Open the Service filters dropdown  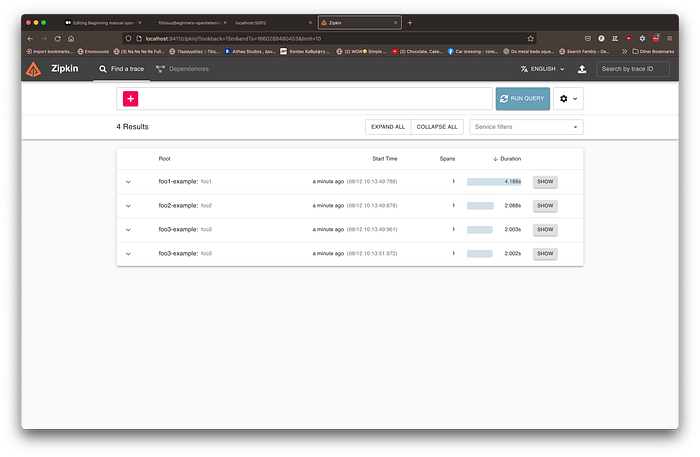(526, 127)
